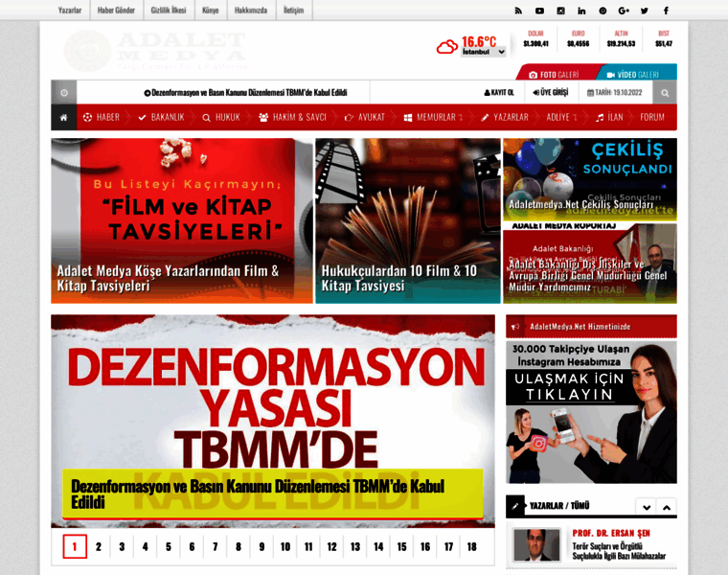728x575 pixels.
Task: Open the Google Plus icon
Action: click(624, 11)
